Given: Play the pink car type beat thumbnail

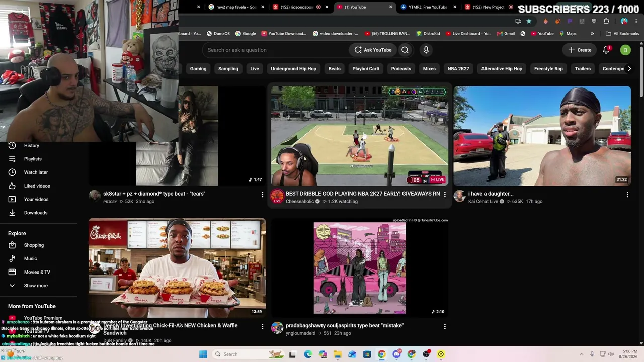Looking at the screenshot, I should pyautogui.click(x=360, y=267).
